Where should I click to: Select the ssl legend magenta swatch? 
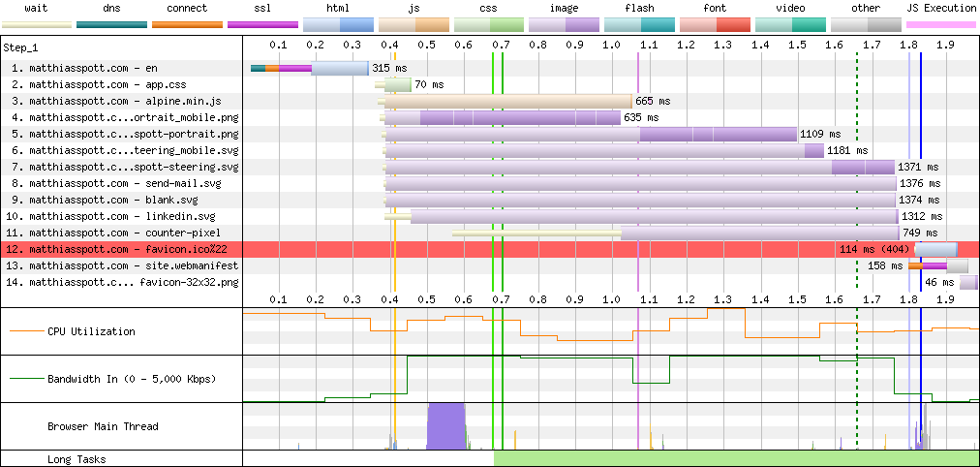click(262, 25)
